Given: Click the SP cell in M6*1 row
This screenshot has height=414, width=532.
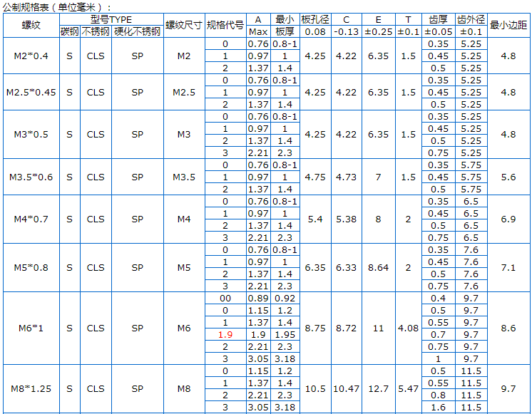Looking at the screenshot, I should pos(138,328).
